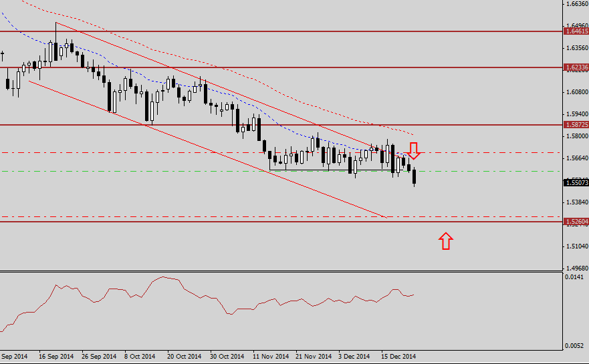
Task: Click the 1.52604 support level label
Action: pos(576,221)
